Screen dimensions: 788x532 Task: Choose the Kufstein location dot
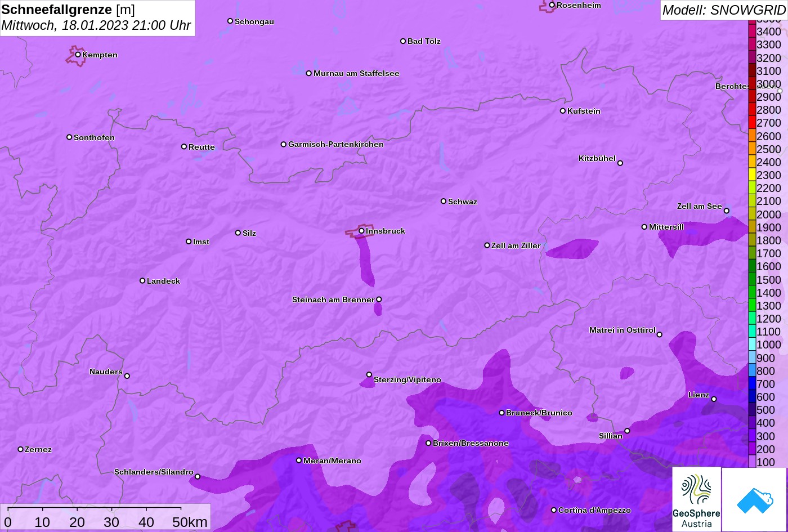click(x=563, y=111)
